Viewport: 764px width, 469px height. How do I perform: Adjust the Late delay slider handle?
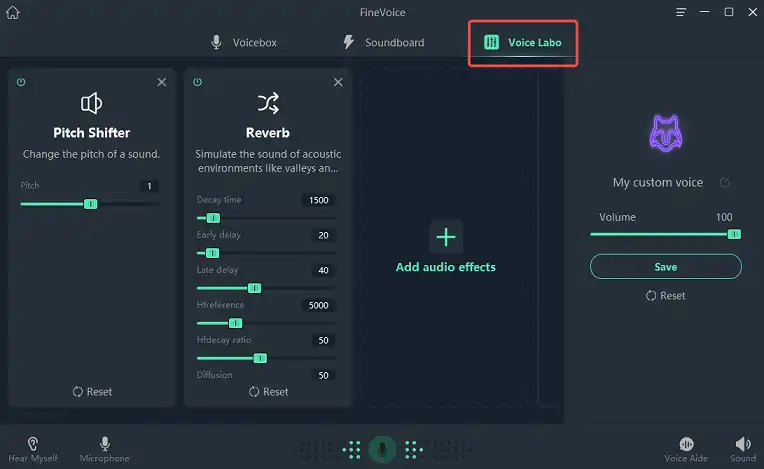click(x=254, y=288)
